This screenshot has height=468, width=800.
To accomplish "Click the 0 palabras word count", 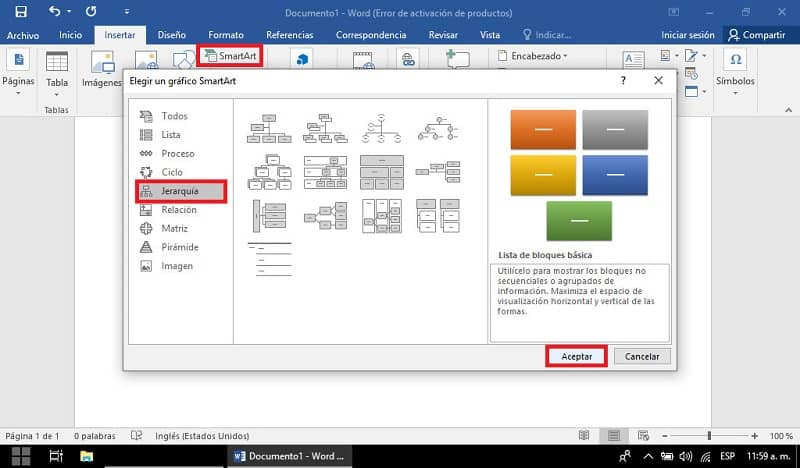I will coord(94,436).
